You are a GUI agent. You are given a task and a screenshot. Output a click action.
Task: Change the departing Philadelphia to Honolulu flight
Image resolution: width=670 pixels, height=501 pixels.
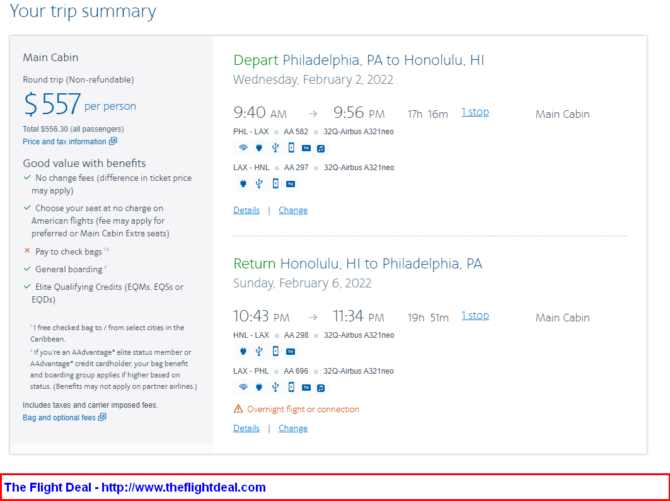point(293,210)
